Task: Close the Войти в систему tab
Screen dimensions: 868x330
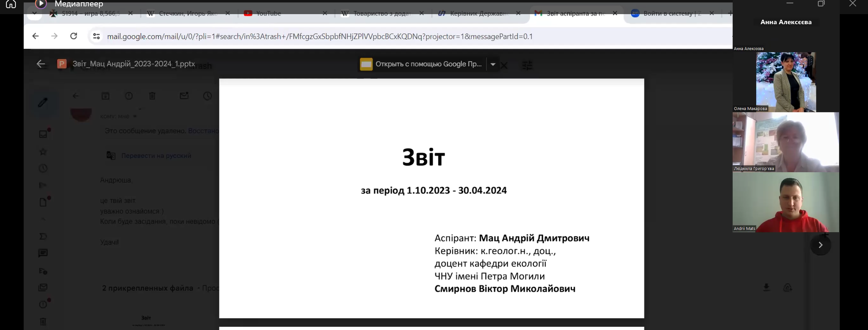Action: click(712, 14)
